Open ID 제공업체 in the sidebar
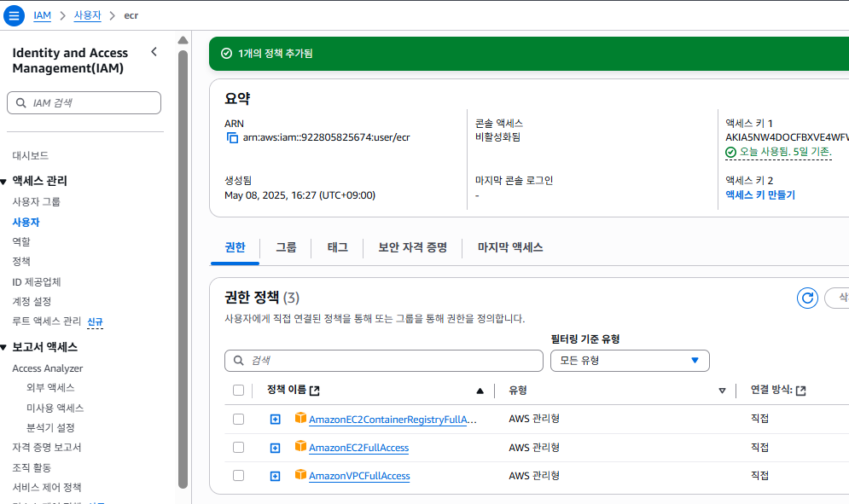This screenshot has width=849, height=504. click(37, 281)
